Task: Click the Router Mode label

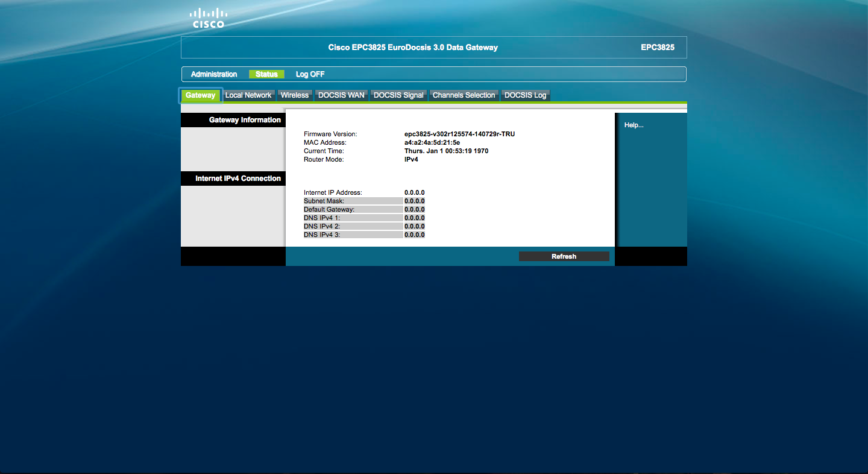Action: (324, 159)
